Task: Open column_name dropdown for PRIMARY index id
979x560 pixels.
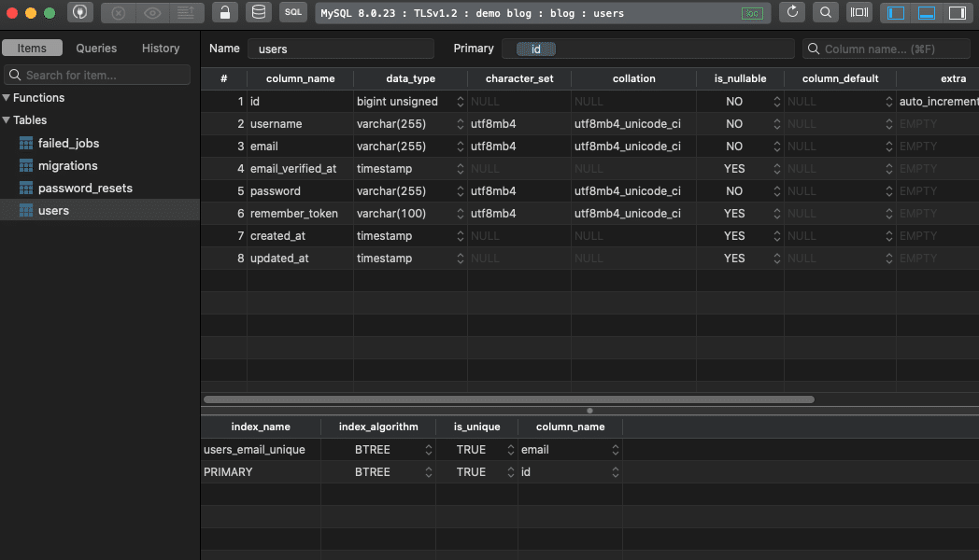Action: click(x=615, y=472)
